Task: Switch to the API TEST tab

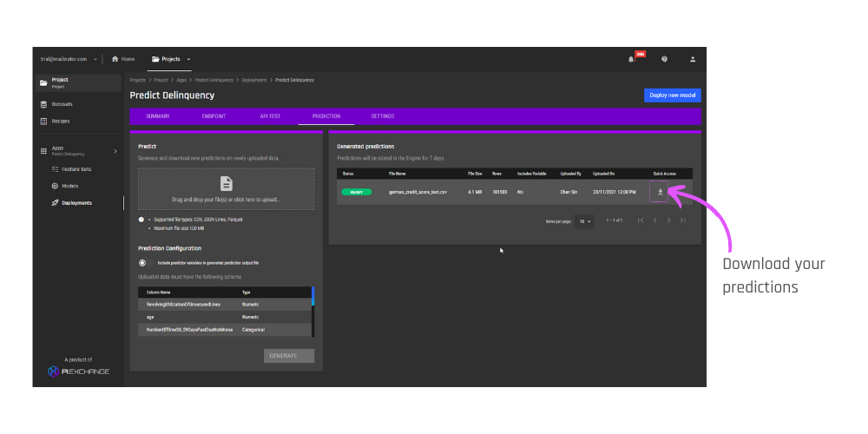Action: tap(270, 116)
